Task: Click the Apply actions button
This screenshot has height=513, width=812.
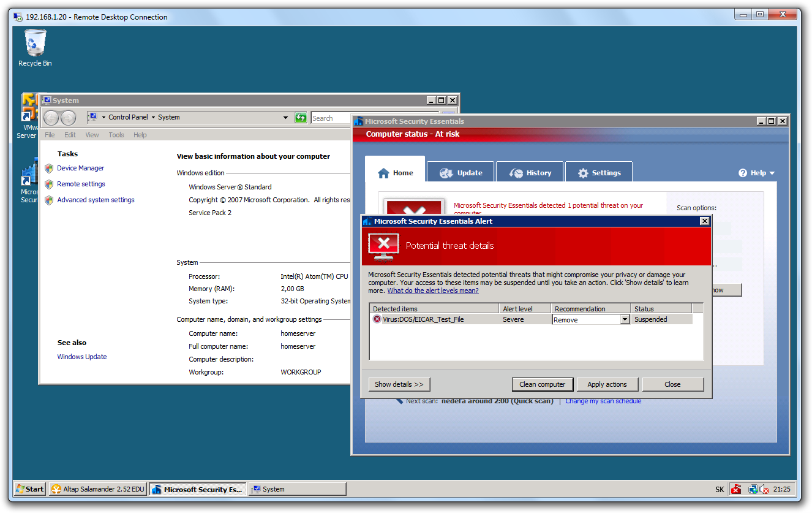Action: point(607,384)
